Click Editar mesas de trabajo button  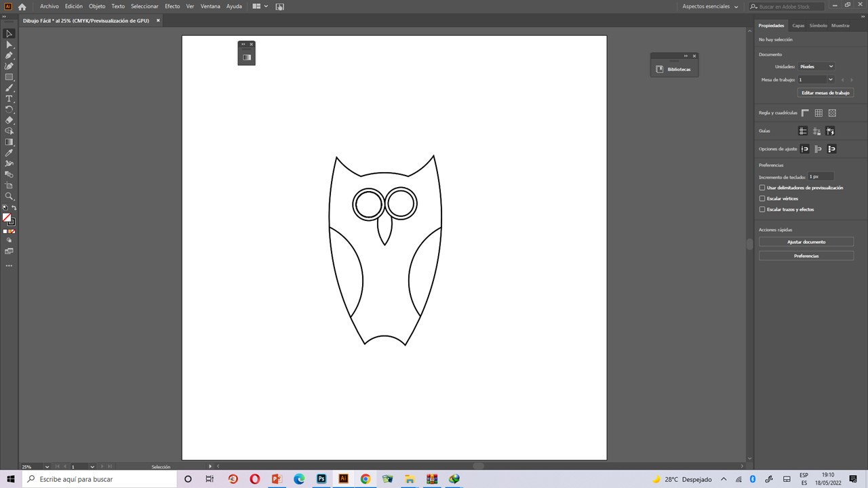[x=825, y=93]
